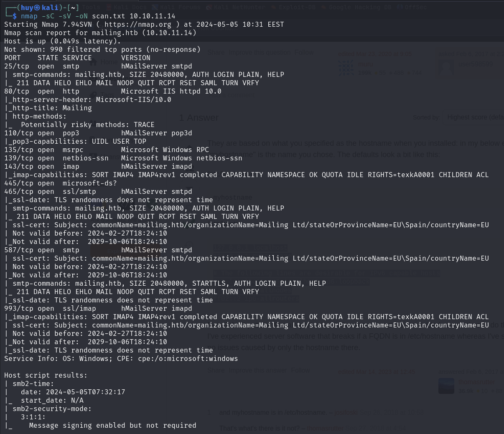The image size is (504, 434).
Task: Click Share under the question
Action: 216,53
